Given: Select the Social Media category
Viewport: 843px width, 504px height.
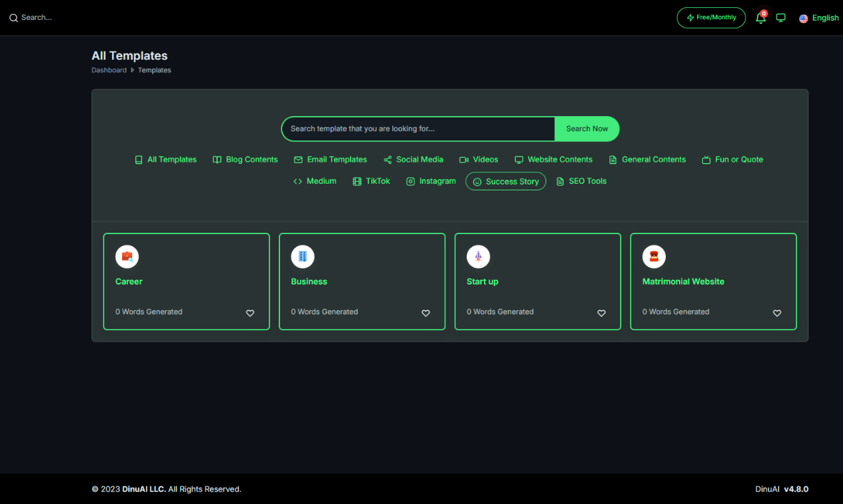Looking at the screenshot, I should [x=414, y=160].
